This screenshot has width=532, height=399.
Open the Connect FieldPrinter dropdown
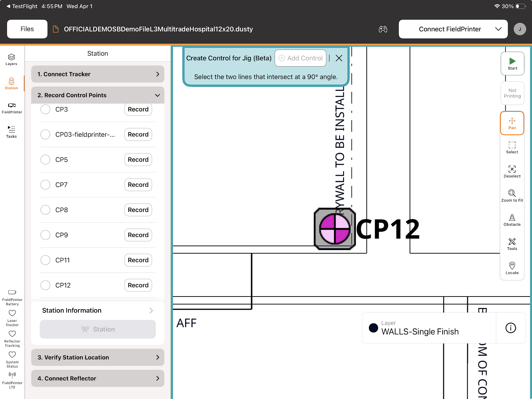[x=453, y=29]
